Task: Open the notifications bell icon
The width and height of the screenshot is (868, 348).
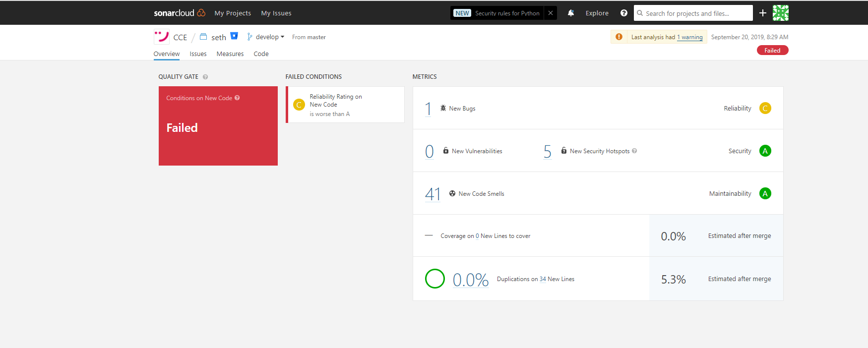Action: (x=571, y=13)
